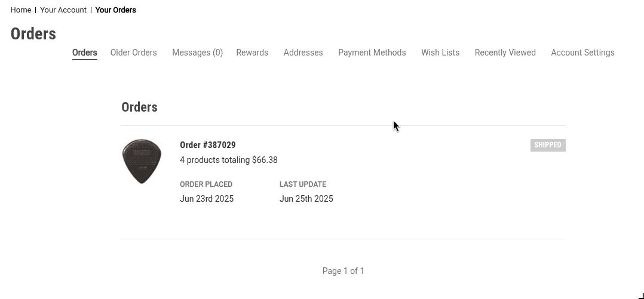Go to Your Account breadcrumb
The width and height of the screenshot is (644, 299).
click(63, 10)
